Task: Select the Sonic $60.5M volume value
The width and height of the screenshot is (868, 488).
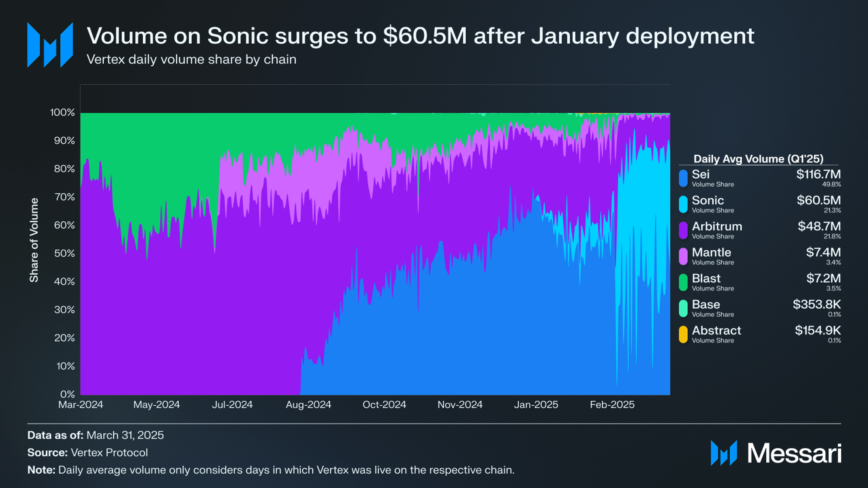Action: pos(819,200)
